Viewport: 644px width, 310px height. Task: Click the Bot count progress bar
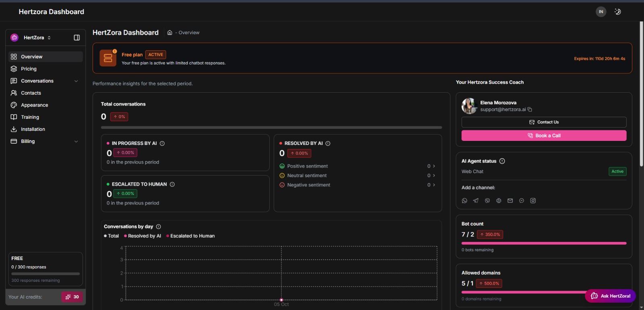(544, 243)
